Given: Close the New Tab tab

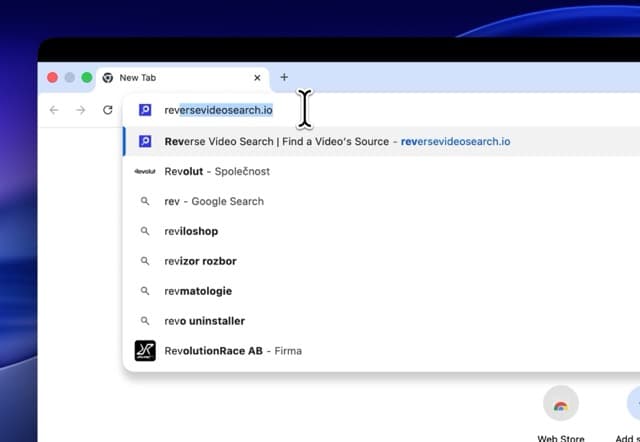Looking at the screenshot, I should click(257, 78).
